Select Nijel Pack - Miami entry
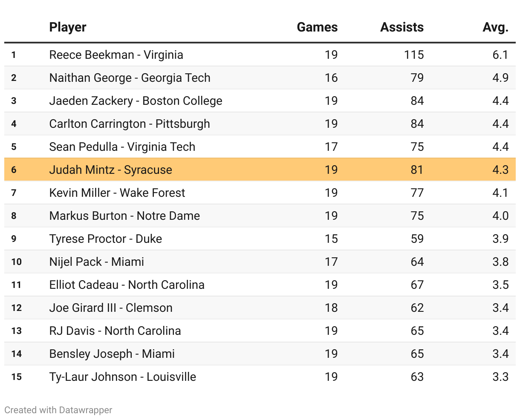 96,262
